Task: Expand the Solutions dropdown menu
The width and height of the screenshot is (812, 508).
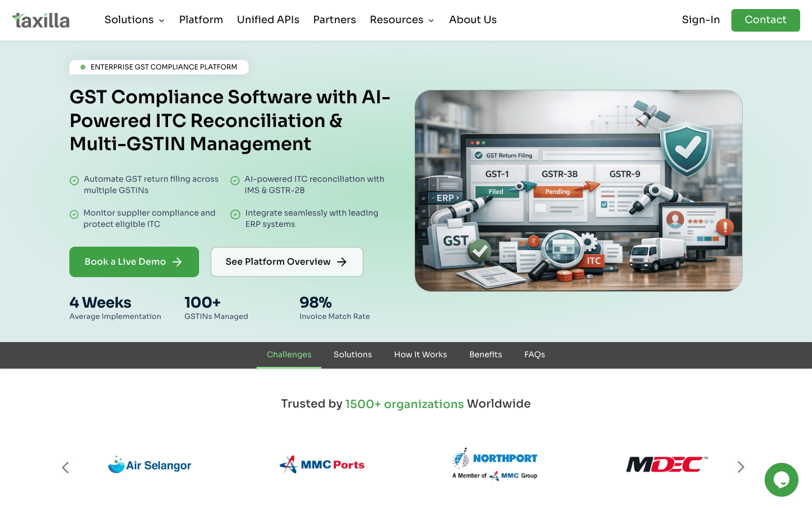Action: pos(134,20)
